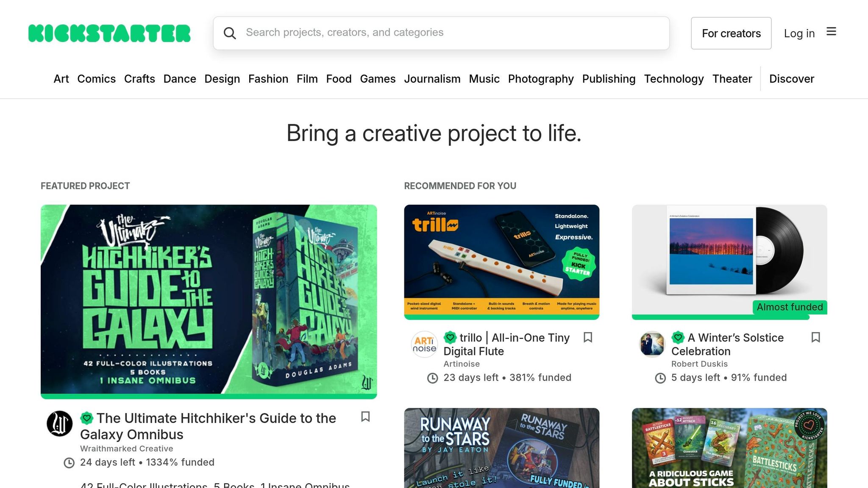This screenshot has height=488, width=868.
Task: Open the Technology category
Action: (674, 79)
